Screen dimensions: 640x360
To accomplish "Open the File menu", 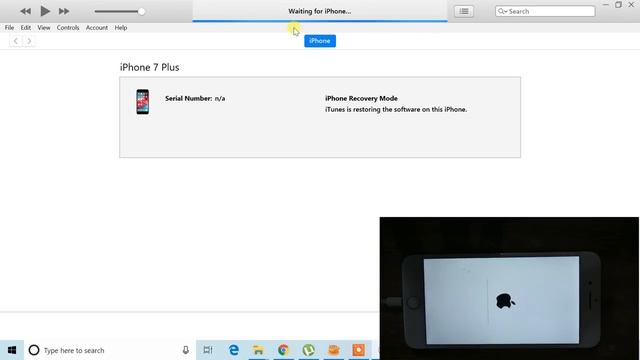I will pyautogui.click(x=9, y=28).
